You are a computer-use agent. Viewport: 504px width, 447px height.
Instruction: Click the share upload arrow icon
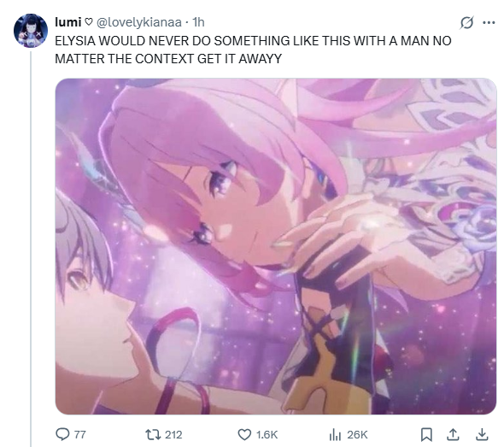453,435
